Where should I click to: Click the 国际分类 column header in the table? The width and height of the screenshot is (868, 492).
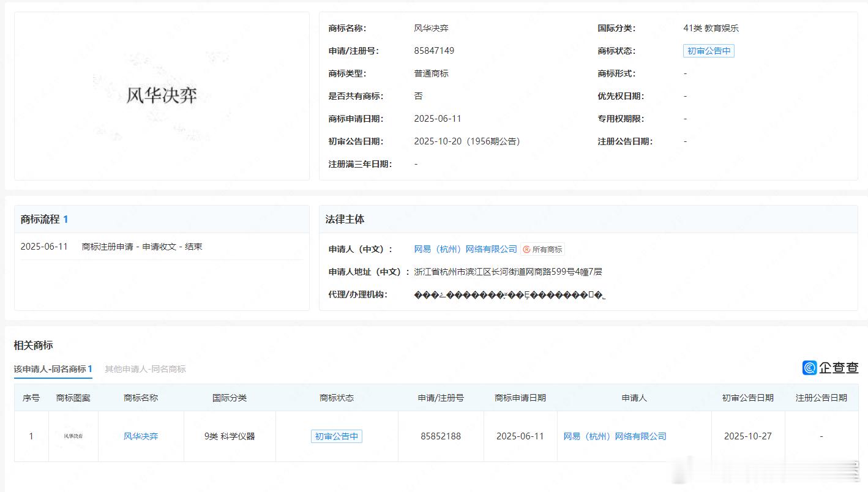230,398
